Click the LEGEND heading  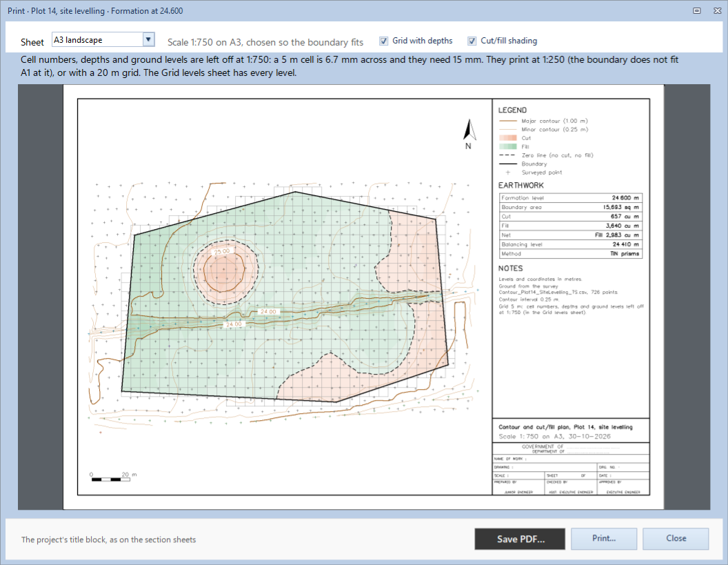tap(513, 110)
